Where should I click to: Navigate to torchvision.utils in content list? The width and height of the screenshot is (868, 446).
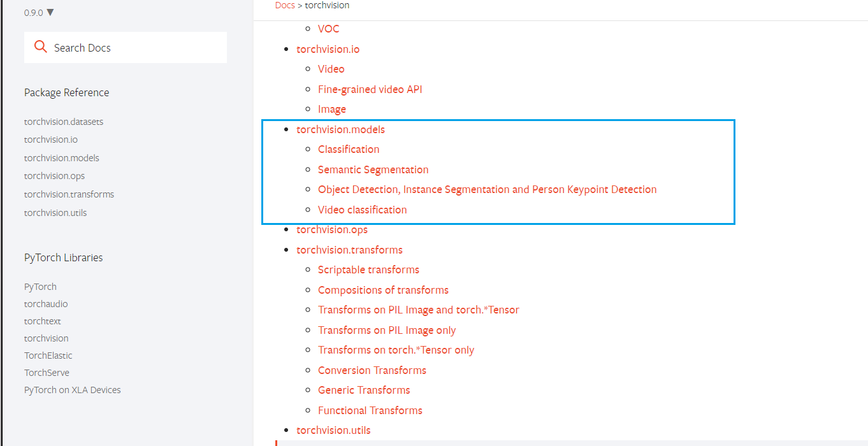click(333, 430)
